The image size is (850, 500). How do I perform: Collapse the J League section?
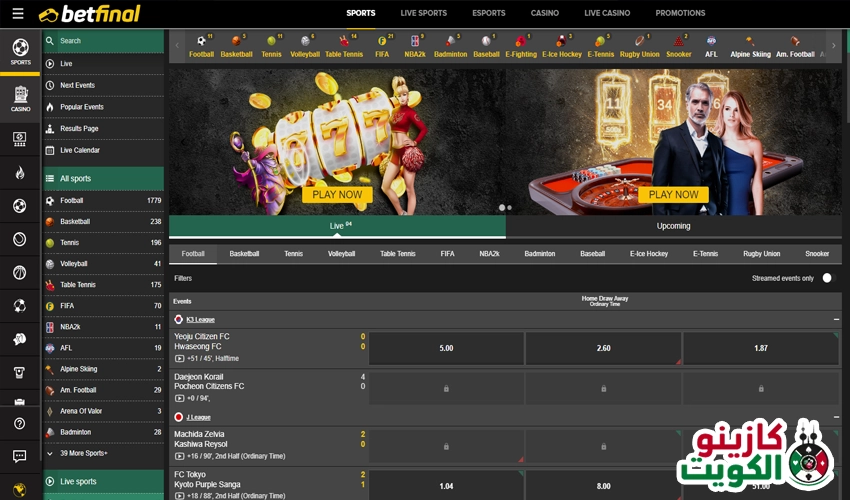836,417
